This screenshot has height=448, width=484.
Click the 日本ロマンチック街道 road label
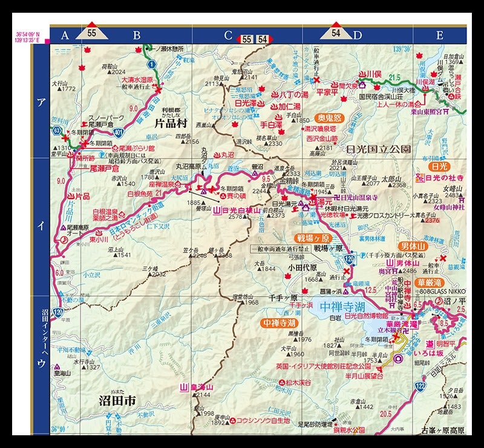point(137,219)
